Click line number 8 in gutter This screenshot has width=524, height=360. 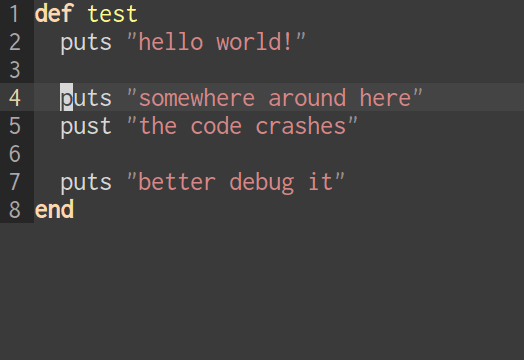coord(15,210)
